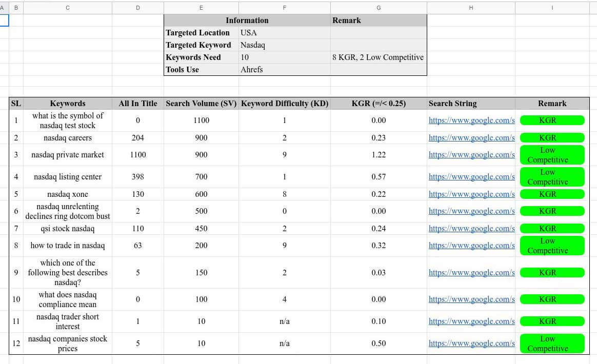Select the cell reading "8 KGR, 2 Low Competitive"
This screenshot has width=597, height=364.
378,57
